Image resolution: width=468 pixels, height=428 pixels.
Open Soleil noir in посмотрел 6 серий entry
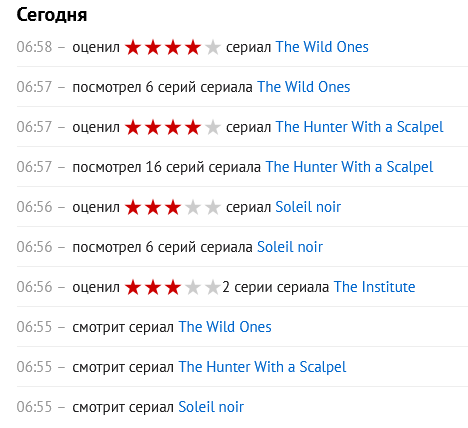pos(290,247)
